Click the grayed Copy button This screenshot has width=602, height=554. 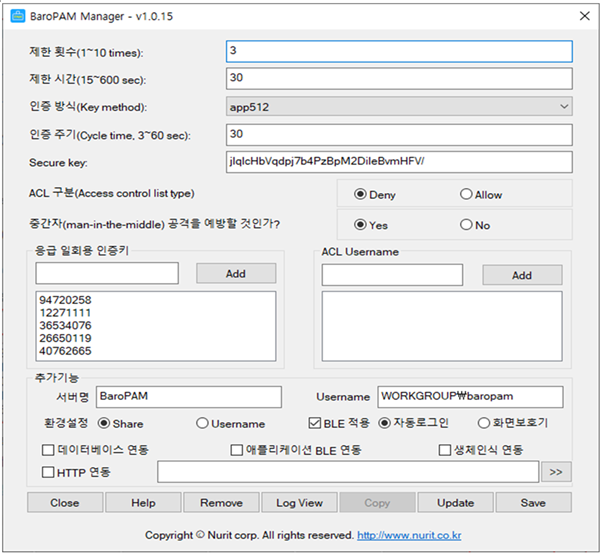tap(377, 503)
